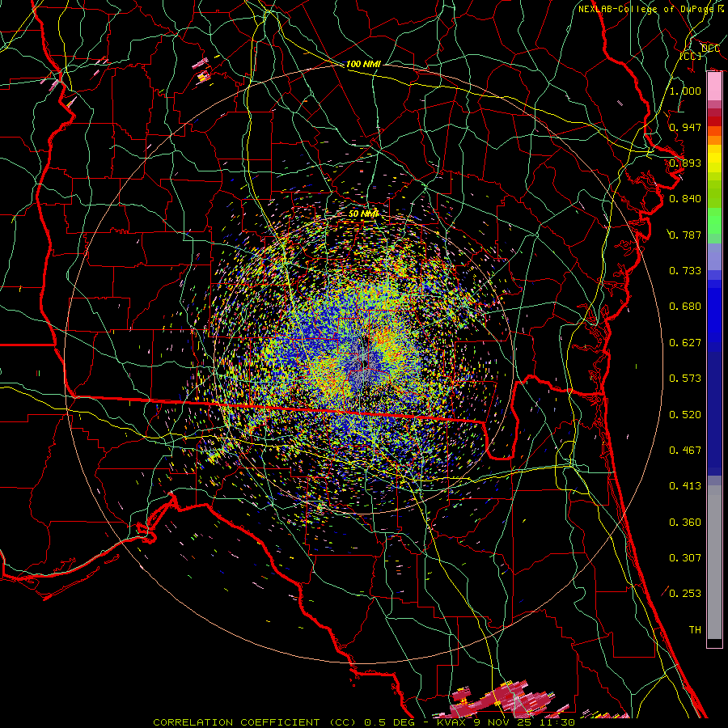Pick the pink segment of the color bar
Viewport: 728px width, 728px height.
714,87
